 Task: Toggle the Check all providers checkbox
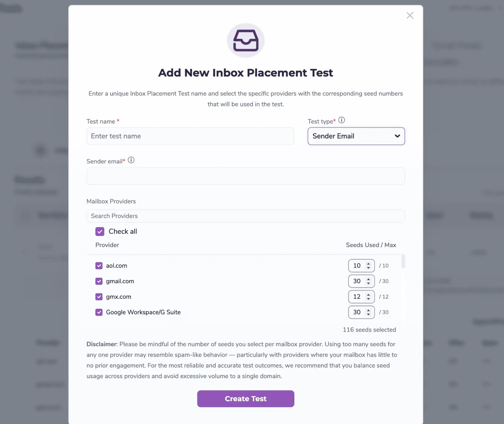(100, 231)
